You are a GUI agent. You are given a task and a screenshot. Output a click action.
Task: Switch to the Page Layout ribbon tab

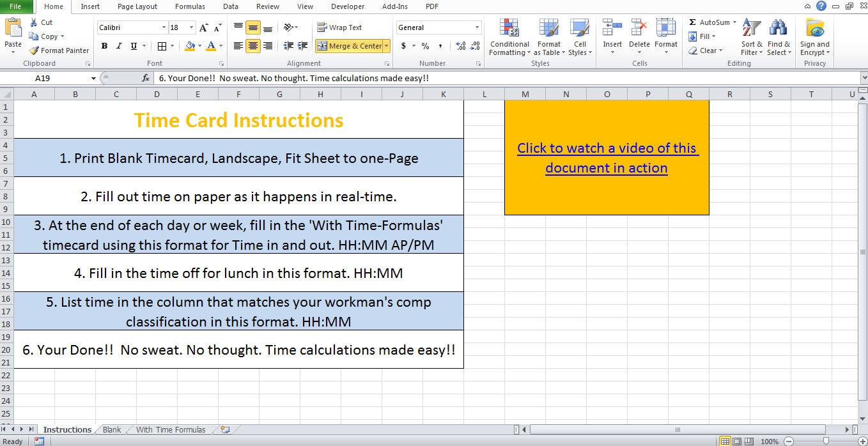pyautogui.click(x=137, y=6)
